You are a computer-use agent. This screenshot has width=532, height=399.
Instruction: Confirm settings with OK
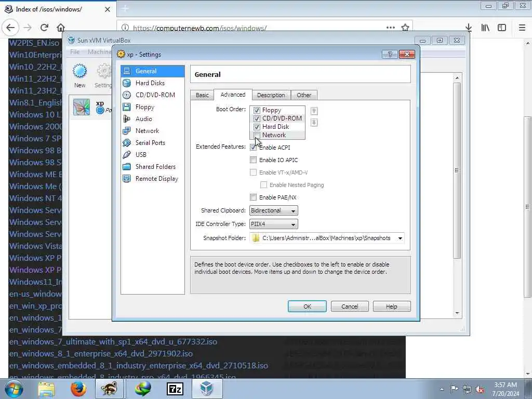307,307
